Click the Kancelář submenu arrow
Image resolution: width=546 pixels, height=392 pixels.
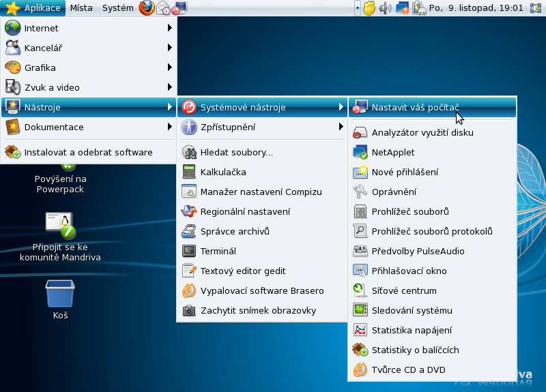coord(169,47)
